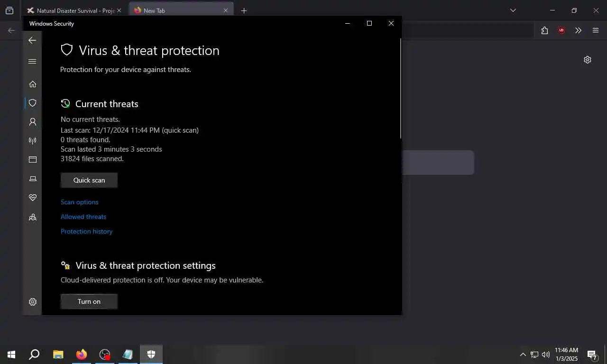Open the uBlock Origin extension icon
Screen dimensions: 607x364
pos(561,30)
